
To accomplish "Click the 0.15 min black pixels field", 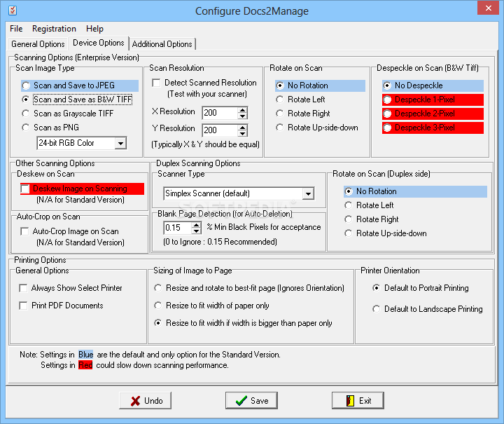I will pyautogui.click(x=178, y=228).
